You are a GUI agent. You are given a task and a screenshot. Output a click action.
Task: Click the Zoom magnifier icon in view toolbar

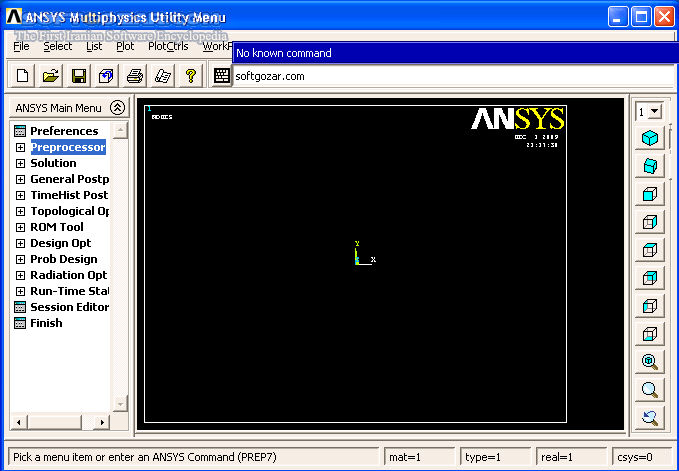point(650,390)
